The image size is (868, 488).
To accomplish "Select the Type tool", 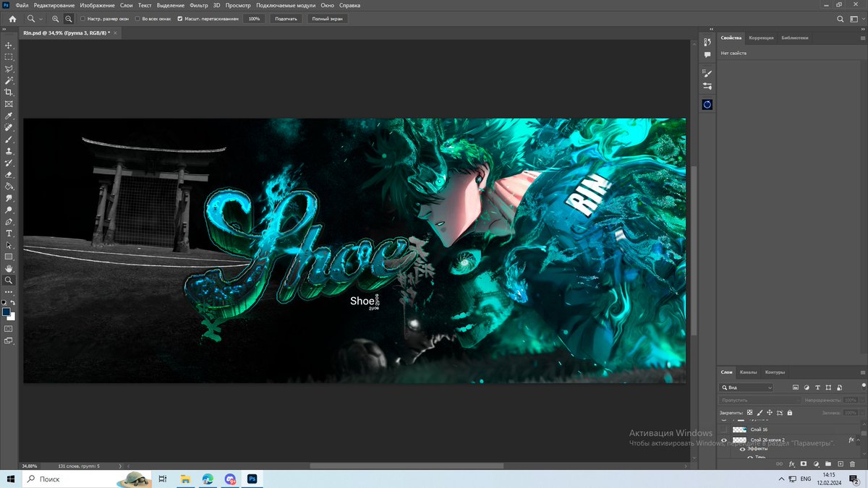I will [x=9, y=234].
